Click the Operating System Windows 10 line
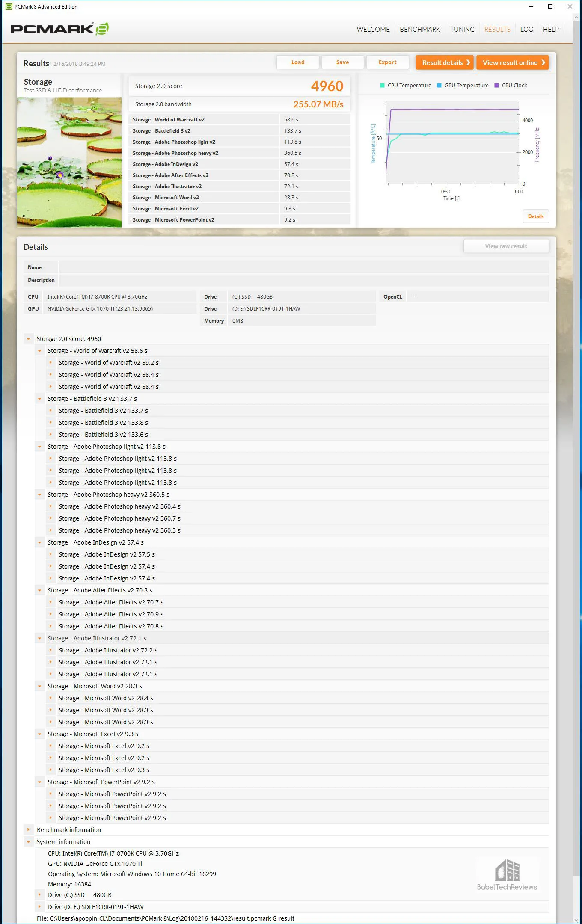Viewport: 582px width, 924px height. coord(132,874)
